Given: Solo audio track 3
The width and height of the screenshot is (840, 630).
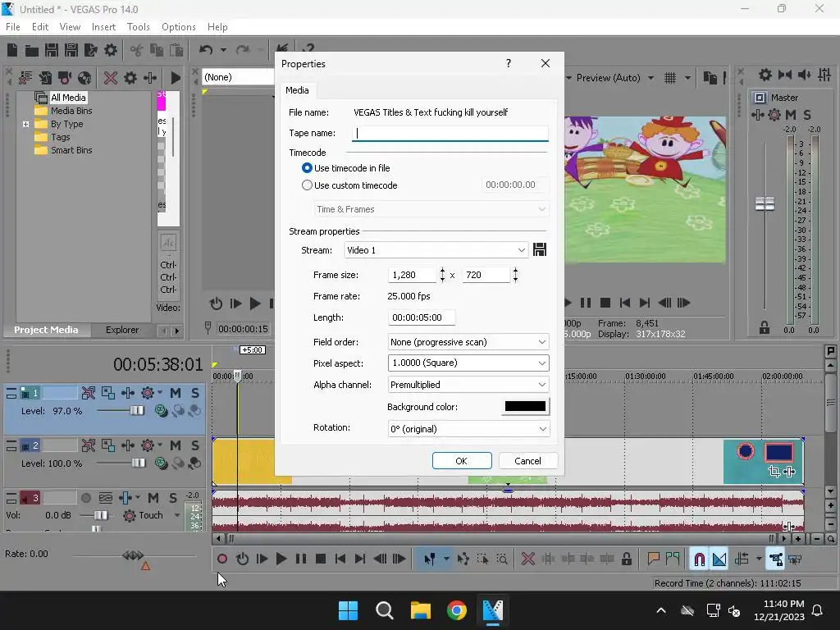Looking at the screenshot, I should point(173,498).
